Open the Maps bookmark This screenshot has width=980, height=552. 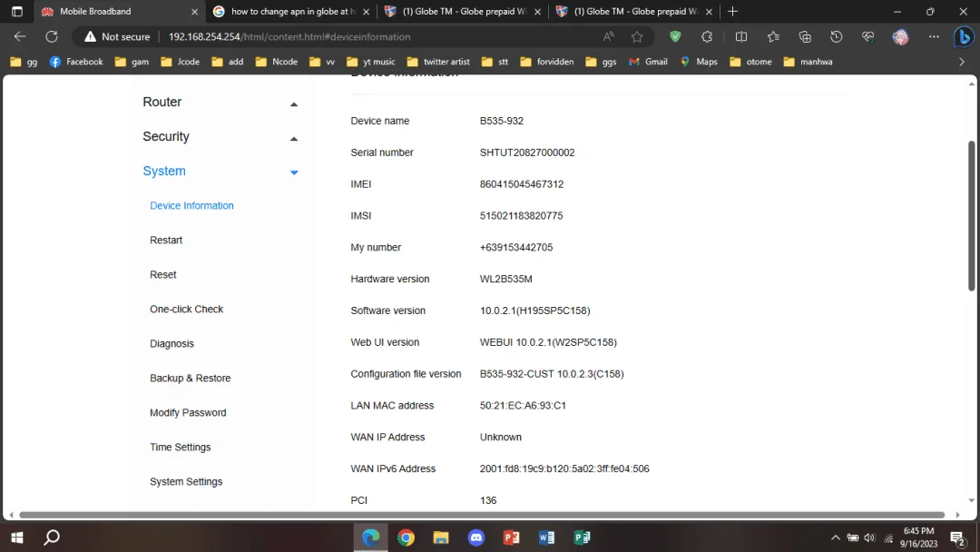coord(699,62)
